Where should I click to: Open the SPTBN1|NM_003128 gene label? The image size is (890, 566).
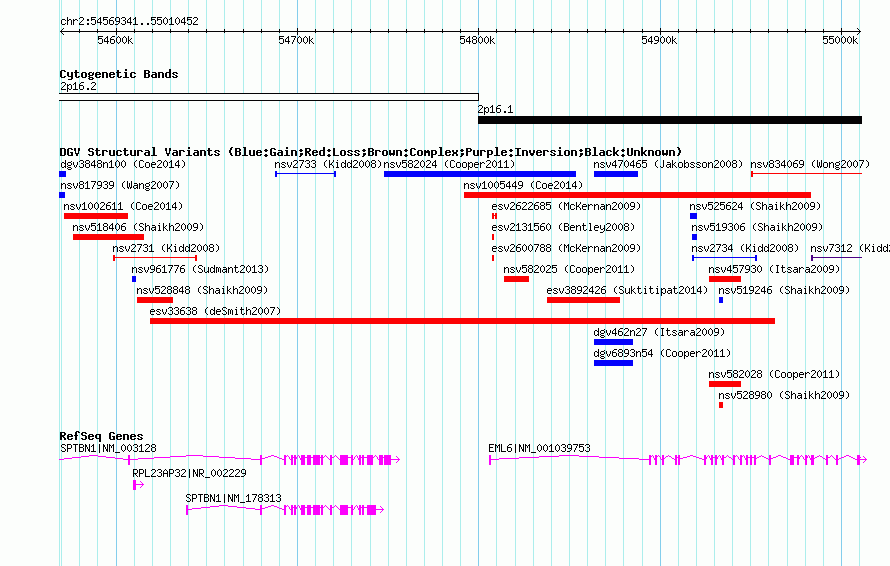108,448
